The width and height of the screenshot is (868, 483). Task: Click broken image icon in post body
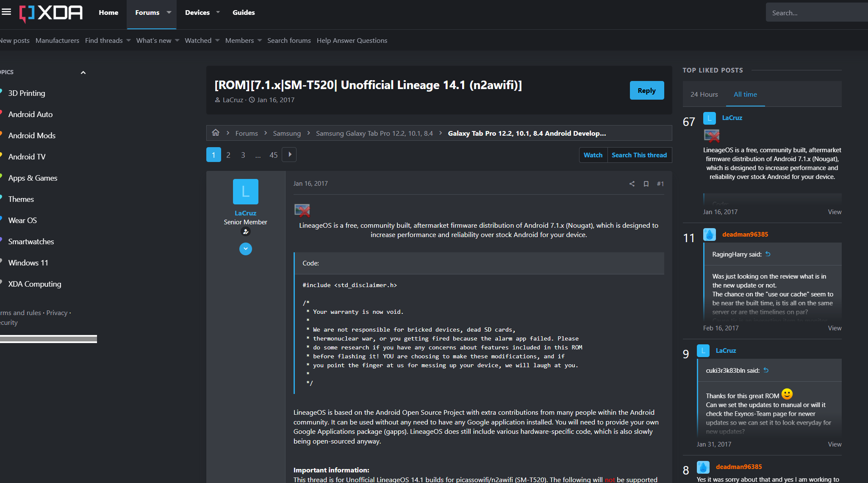pos(302,210)
